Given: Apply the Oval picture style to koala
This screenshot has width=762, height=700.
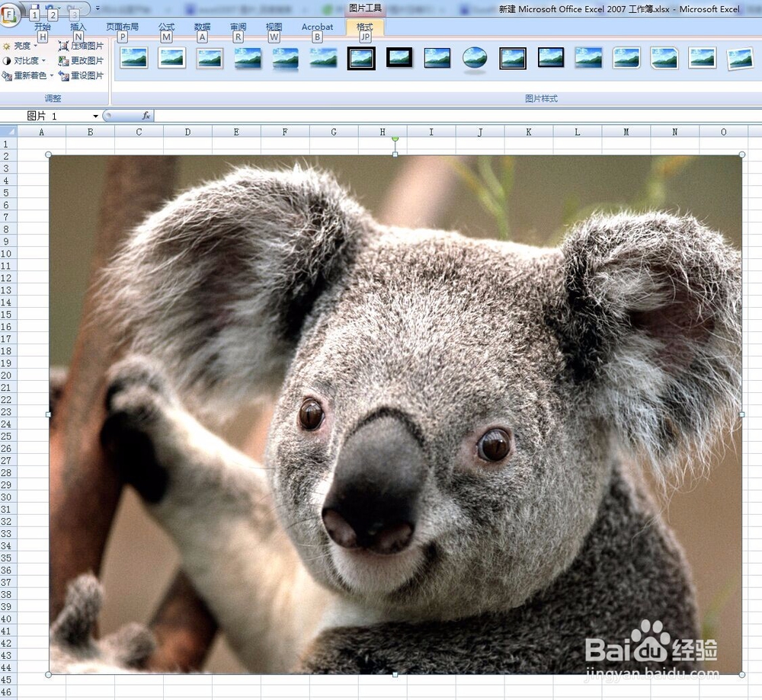Looking at the screenshot, I should point(475,59).
